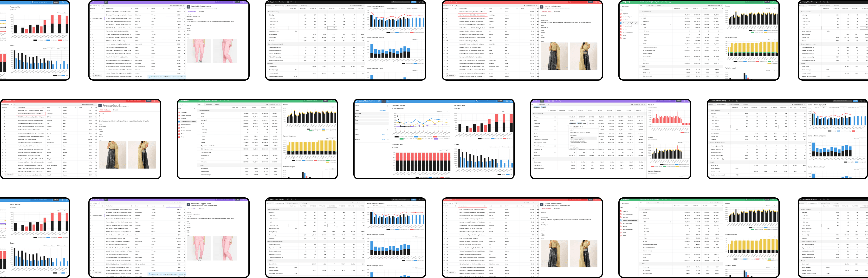Collapse the Income statement group in the purple FP&A window

[532, 114]
